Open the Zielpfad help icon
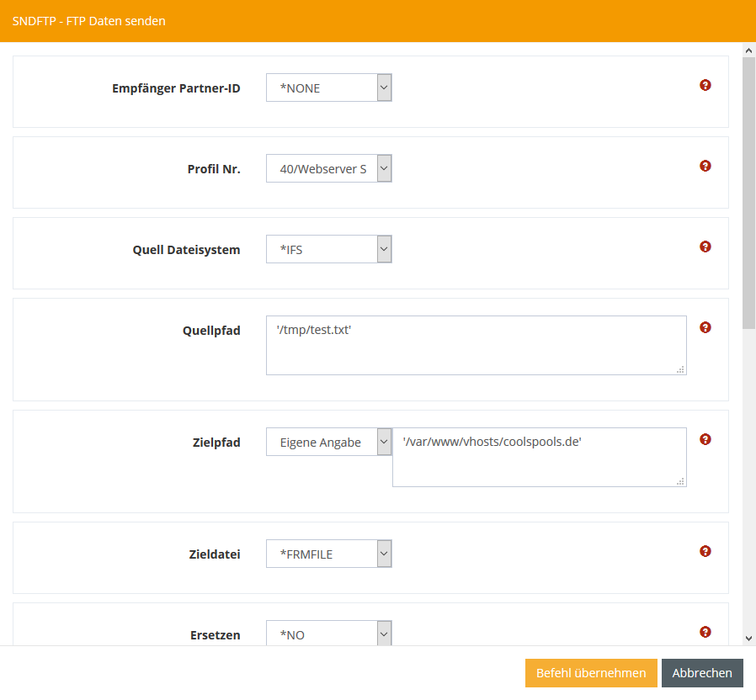 click(x=705, y=439)
